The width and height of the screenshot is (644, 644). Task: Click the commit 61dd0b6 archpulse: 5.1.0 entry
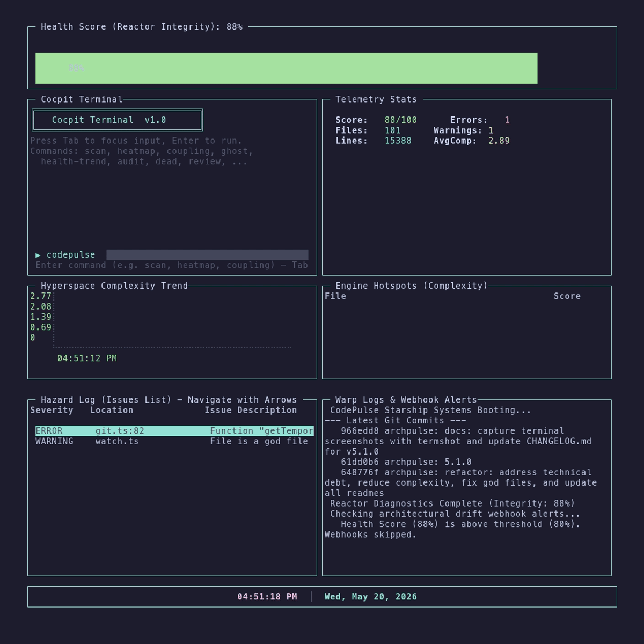click(x=406, y=462)
